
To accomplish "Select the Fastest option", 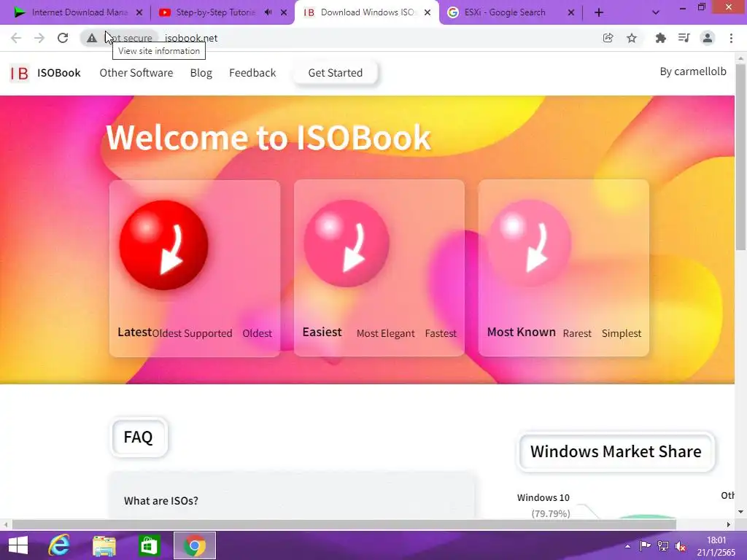I will pos(441,333).
